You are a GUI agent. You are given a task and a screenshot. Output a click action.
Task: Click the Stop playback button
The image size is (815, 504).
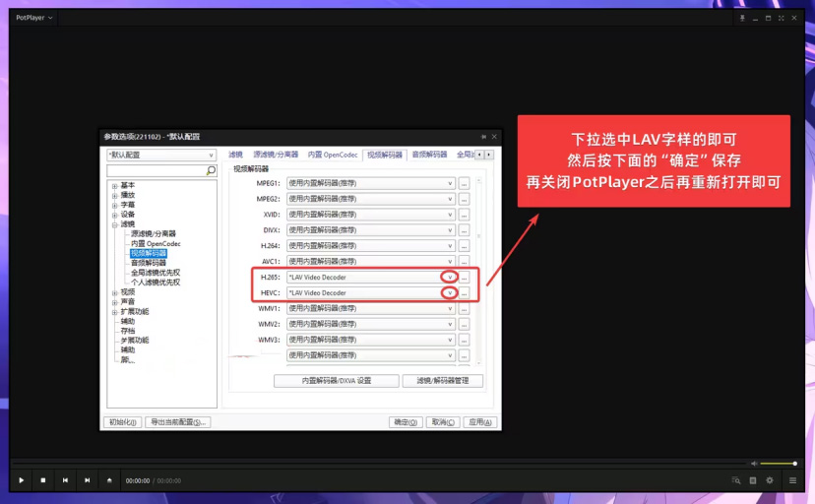(x=43, y=480)
